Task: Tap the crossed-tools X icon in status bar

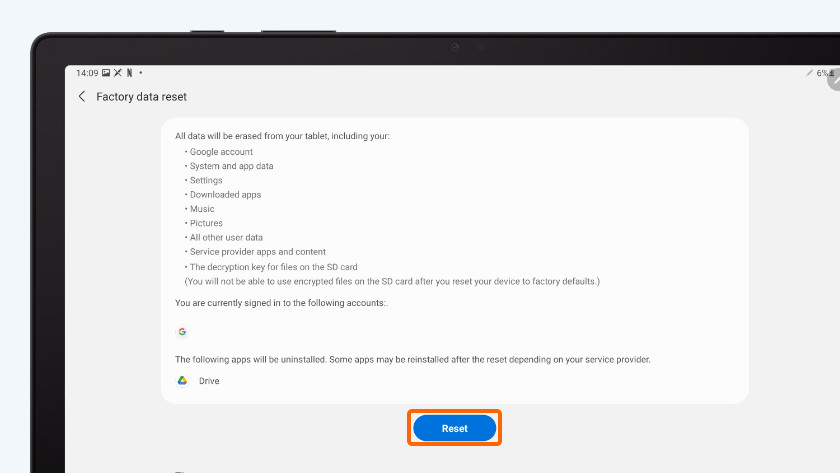Action: click(x=118, y=73)
